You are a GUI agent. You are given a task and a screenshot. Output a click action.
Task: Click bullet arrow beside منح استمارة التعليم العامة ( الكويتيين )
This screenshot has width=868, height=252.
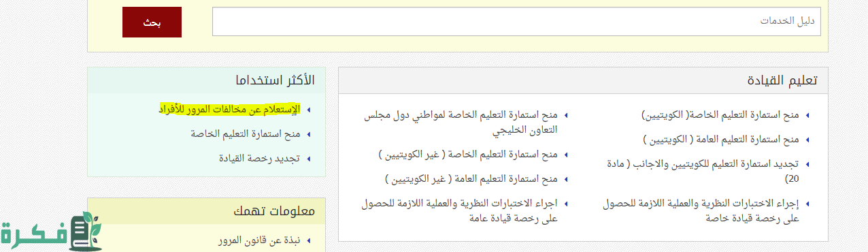tap(807, 140)
